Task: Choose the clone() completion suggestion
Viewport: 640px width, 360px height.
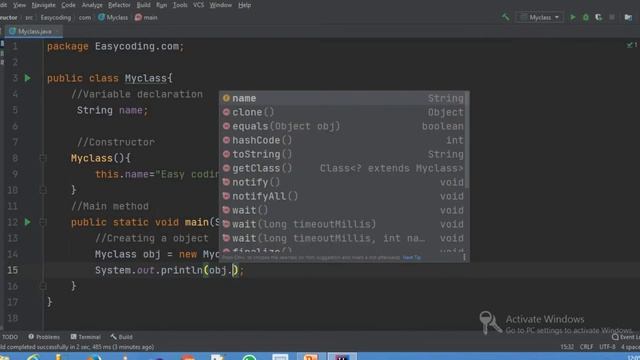Action: pyautogui.click(x=344, y=112)
